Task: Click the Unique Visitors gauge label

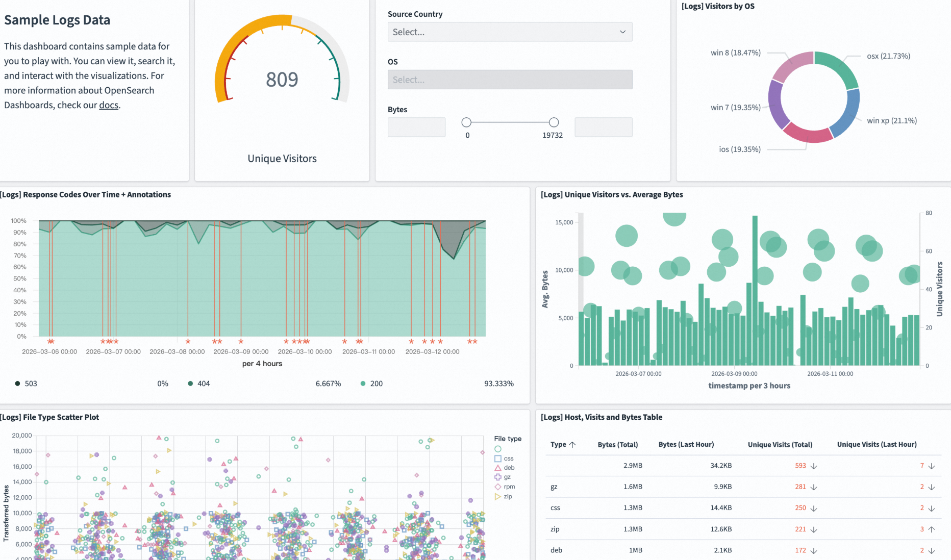Action: click(282, 159)
